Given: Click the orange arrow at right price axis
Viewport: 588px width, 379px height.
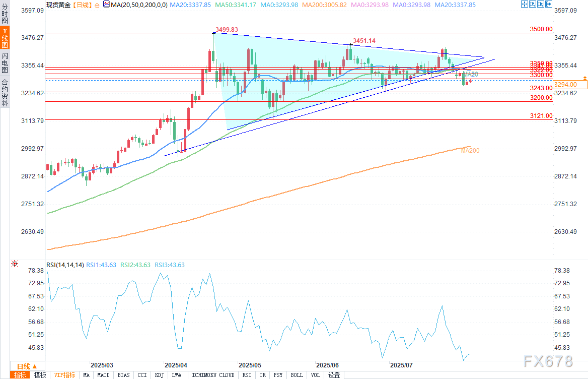Looking at the screenshot, I should 584,79.
